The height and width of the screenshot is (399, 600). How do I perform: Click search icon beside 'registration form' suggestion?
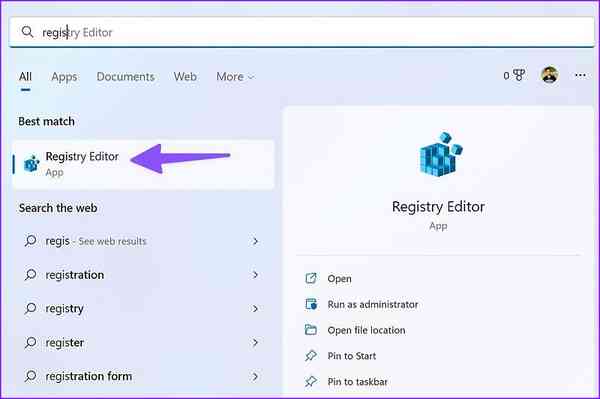click(x=30, y=376)
